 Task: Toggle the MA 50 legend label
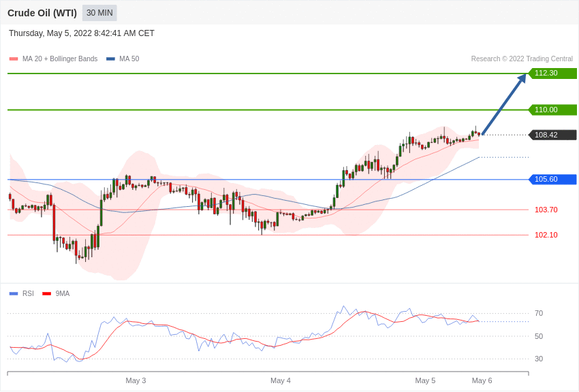click(129, 59)
